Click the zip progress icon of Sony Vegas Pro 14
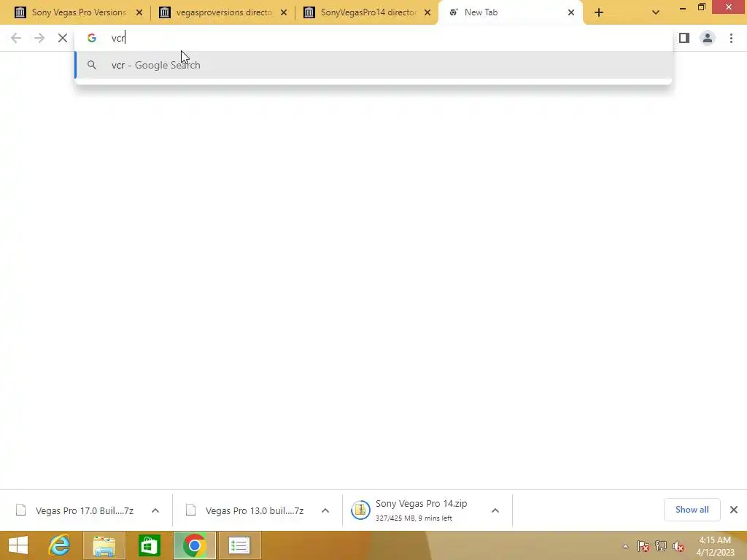The width and height of the screenshot is (747, 560). click(x=360, y=510)
